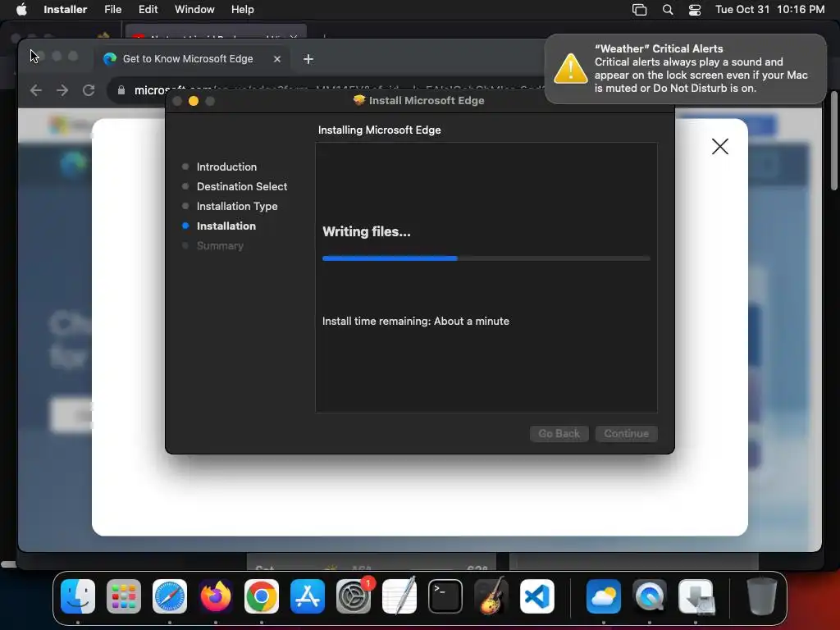Open Terminal from the dock
This screenshot has width=840, height=630.
[445, 596]
